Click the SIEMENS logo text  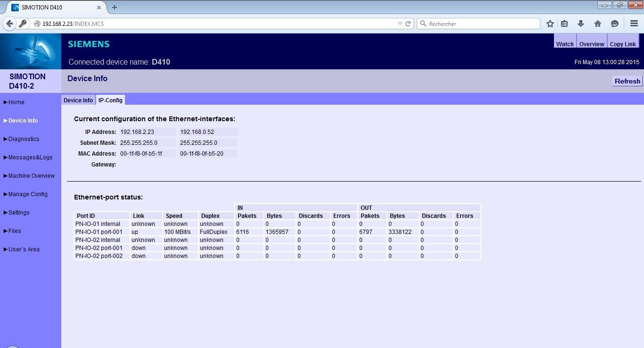click(89, 44)
